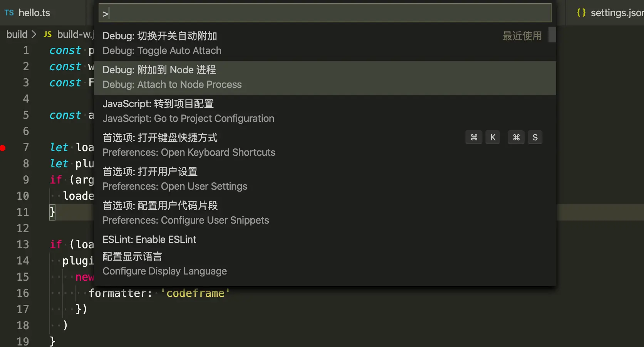Toggle the red breakpoint on line 7

[3, 148]
